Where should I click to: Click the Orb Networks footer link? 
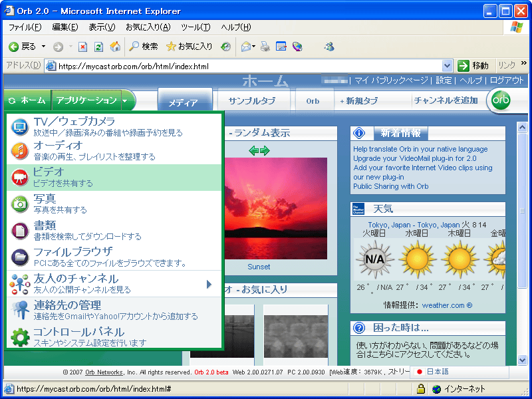(x=104, y=372)
